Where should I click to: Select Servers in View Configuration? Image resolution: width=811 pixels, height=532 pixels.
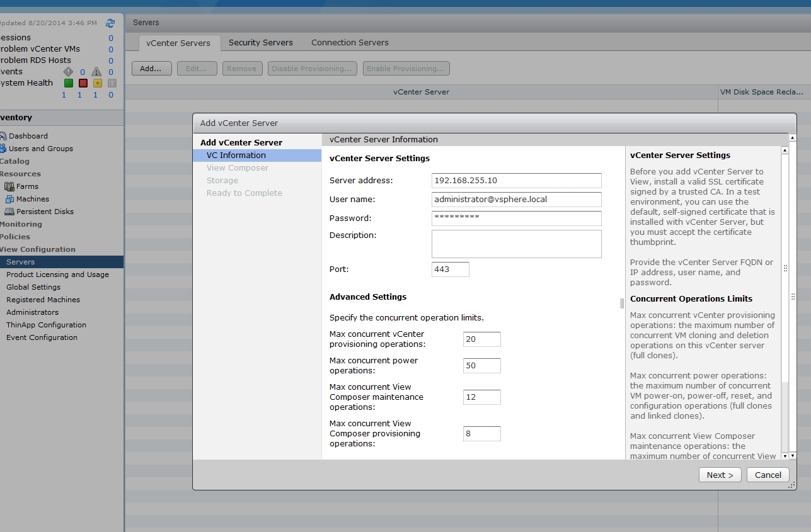[x=62, y=262]
